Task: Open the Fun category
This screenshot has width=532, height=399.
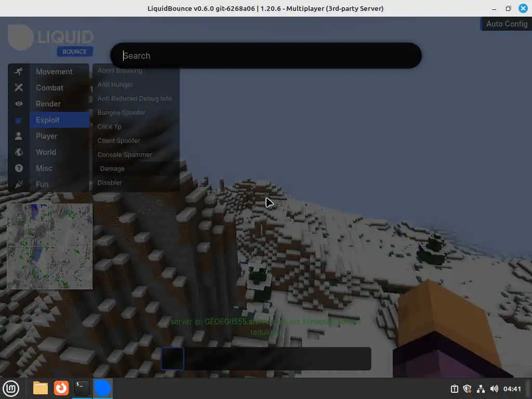Action: pyautogui.click(x=59, y=184)
